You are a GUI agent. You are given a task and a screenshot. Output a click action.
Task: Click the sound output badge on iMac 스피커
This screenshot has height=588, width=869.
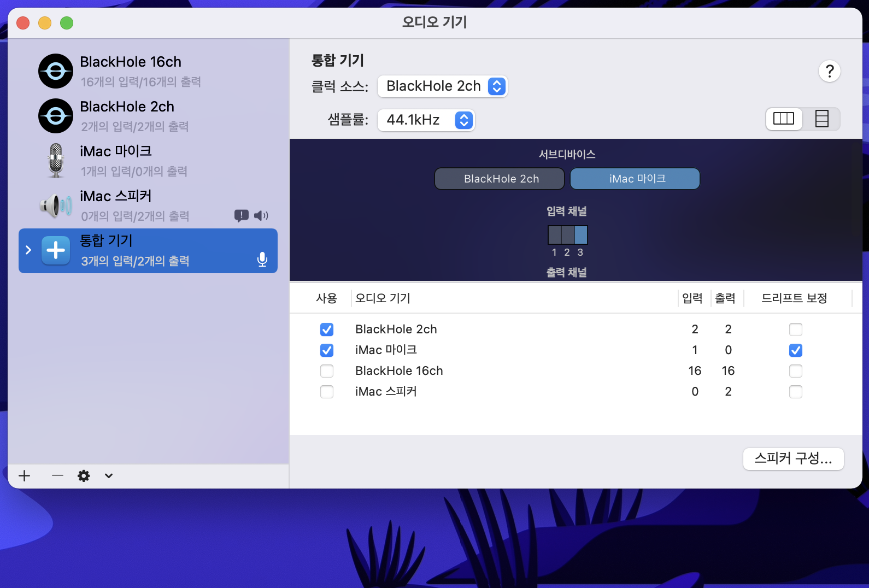(261, 215)
